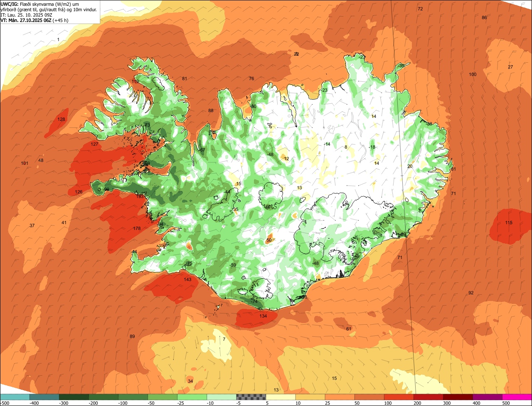Image resolution: width=532 pixels, height=406 pixels.
Task: Select the light green -25 to -10 legend swatch
Action: 192,397
